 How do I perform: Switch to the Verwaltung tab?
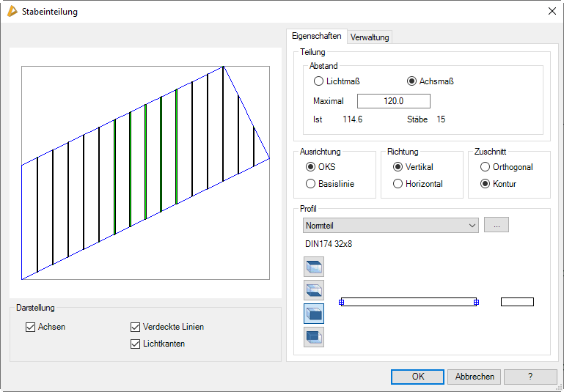[x=370, y=37]
